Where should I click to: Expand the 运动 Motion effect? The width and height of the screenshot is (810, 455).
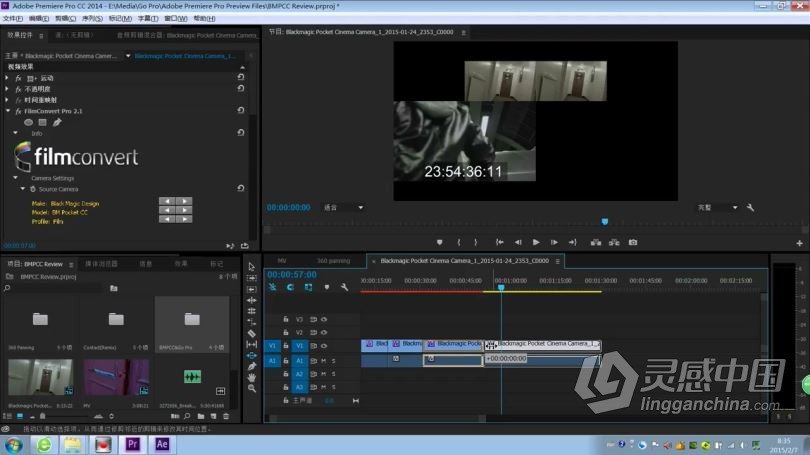[x=7, y=78]
